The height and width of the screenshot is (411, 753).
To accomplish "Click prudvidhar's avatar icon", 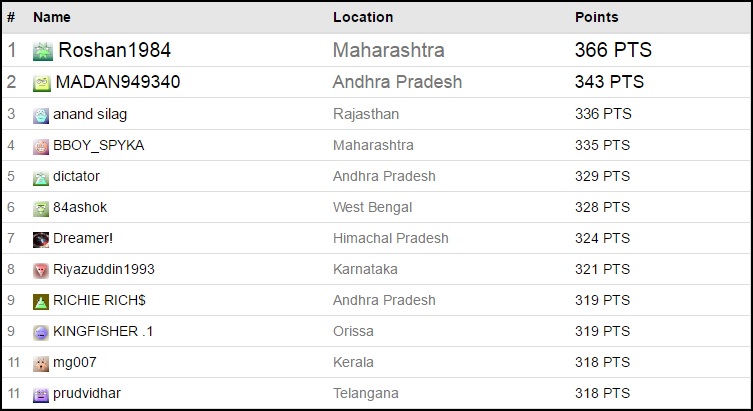I will 41,394.
